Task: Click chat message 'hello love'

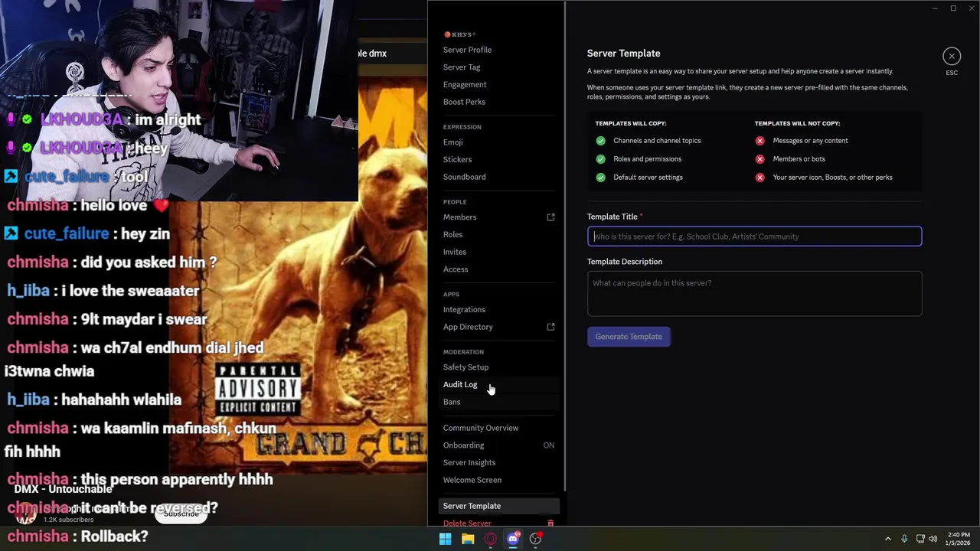Action: point(88,205)
